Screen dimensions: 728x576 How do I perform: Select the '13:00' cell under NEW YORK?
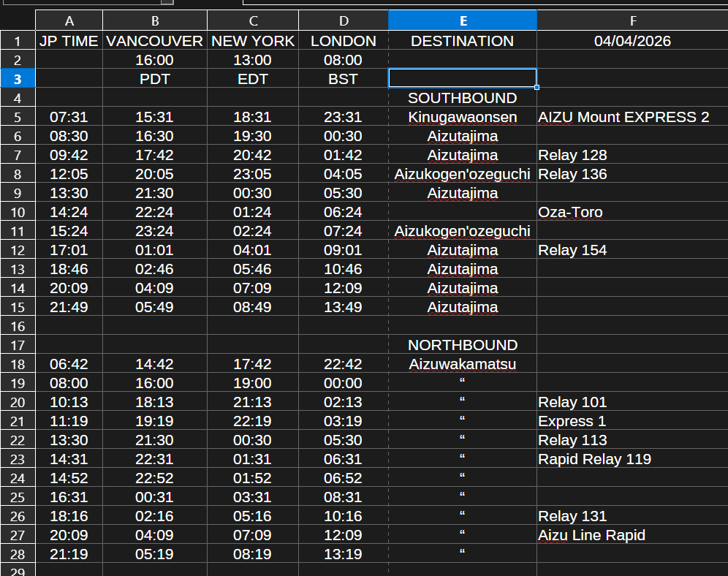253,60
